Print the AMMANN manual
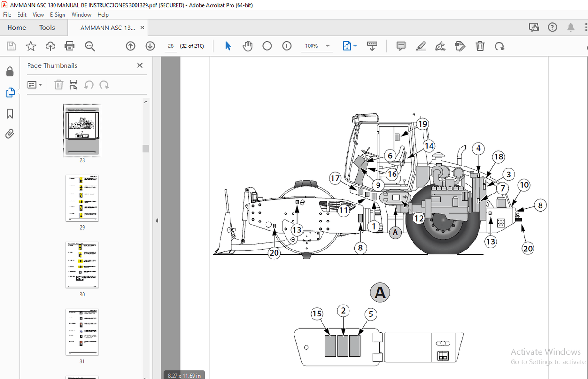588x379 pixels. [70, 46]
